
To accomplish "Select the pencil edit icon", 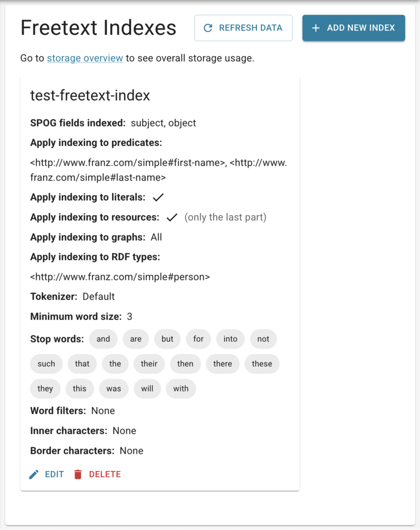I will coord(33,474).
